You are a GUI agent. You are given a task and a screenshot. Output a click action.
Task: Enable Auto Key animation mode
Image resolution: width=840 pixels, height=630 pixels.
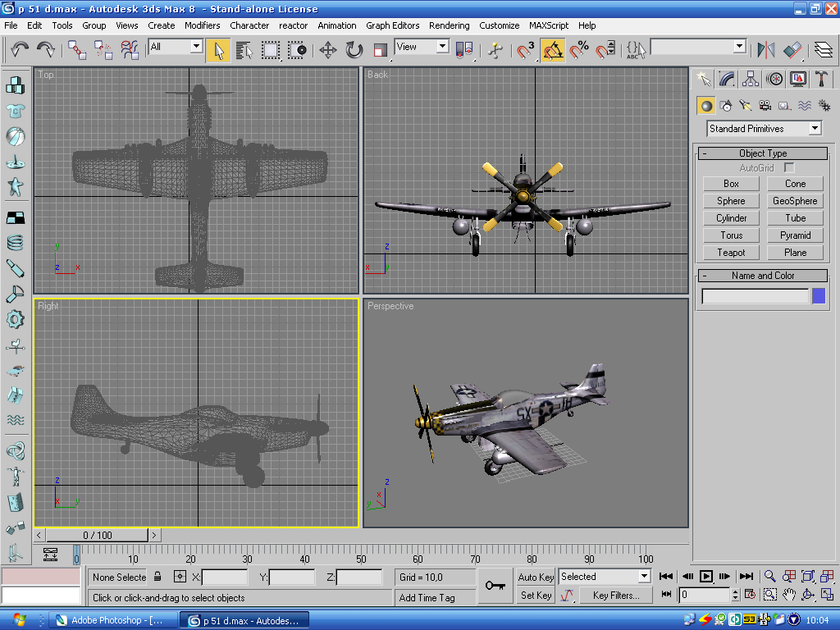pyautogui.click(x=536, y=577)
